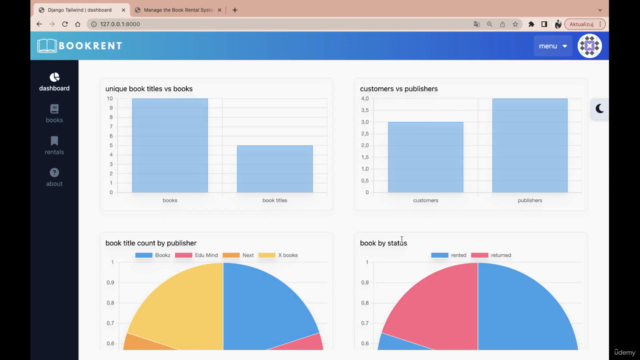Image resolution: width=640 pixels, height=360 pixels.
Task: Open the about question-mark icon
Action: pos(54,173)
